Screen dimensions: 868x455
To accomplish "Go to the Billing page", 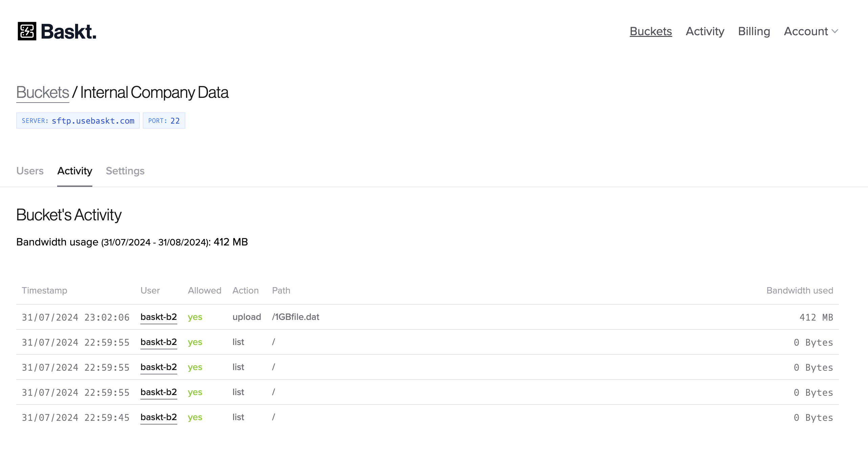I will tap(754, 31).
